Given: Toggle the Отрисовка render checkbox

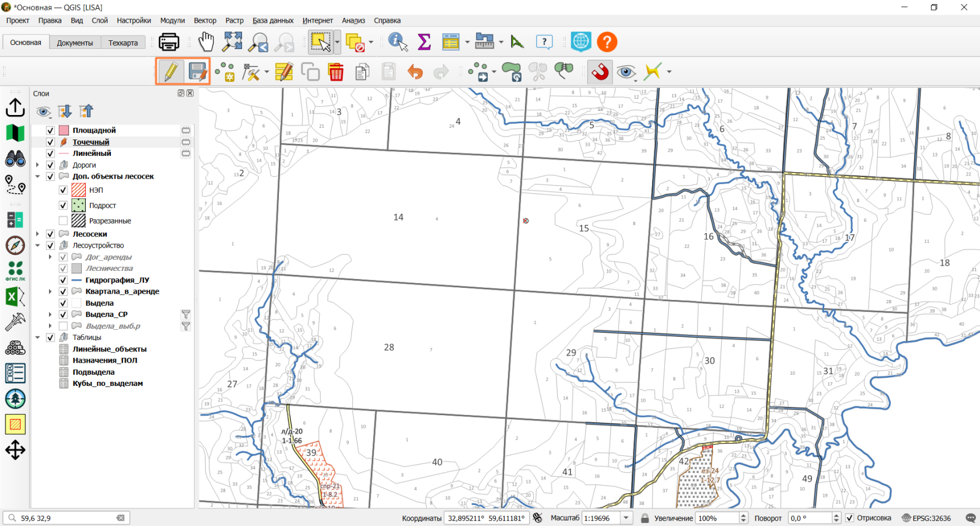Looking at the screenshot, I should tap(849, 518).
